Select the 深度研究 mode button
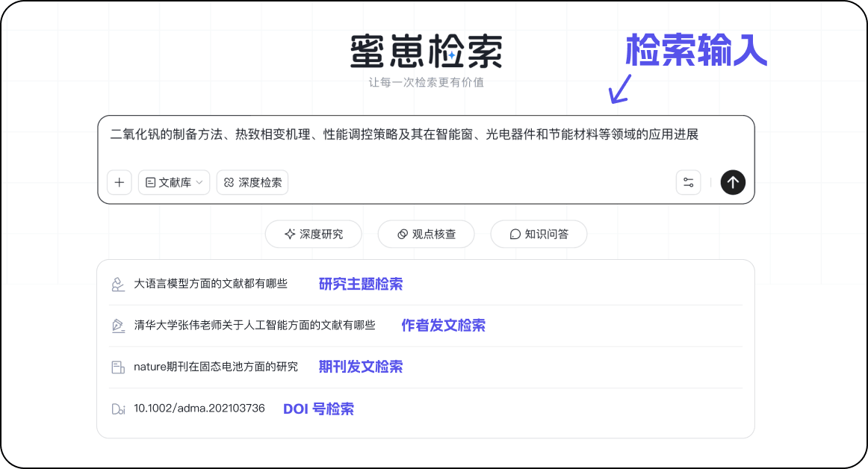Screen dimensions: 868x469 (x=313, y=234)
